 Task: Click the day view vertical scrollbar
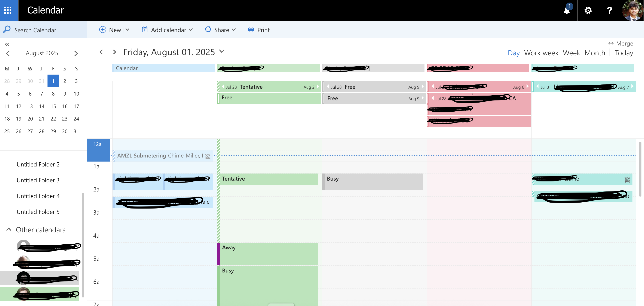[640, 169]
